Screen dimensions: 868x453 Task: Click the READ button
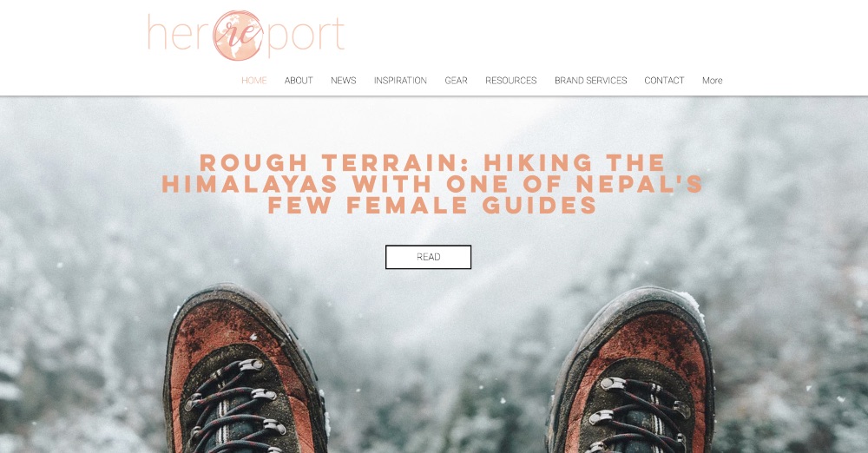point(428,257)
